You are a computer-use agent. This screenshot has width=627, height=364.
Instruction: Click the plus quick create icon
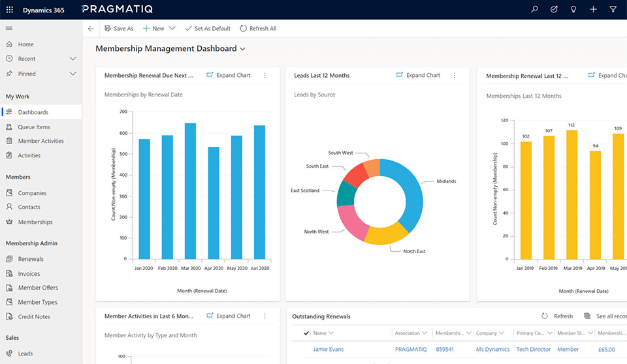click(593, 10)
